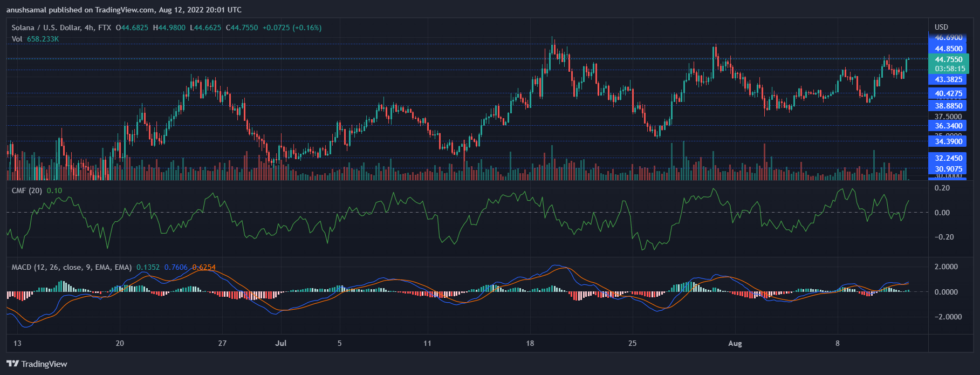Image resolution: width=980 pixels, height=375 pixels.
Task: Click the bar countdown timer 03:58:15
Action: pyautogui.click(x=949, y=69)
